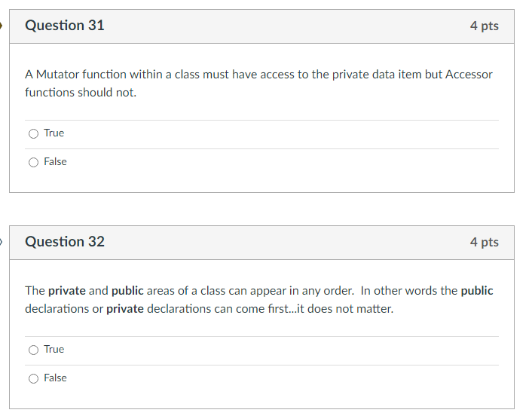Click the "False" label text under Question 31

55,162
